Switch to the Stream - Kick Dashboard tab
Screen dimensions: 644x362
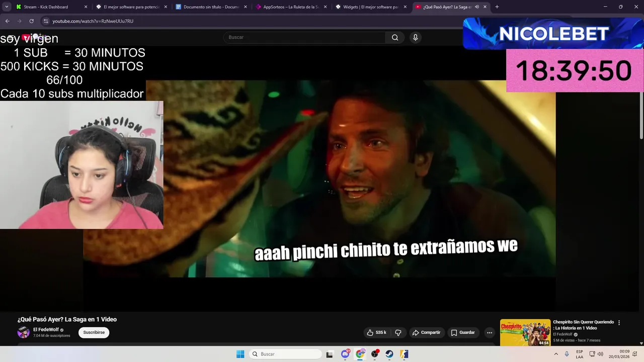click(52, 7)
